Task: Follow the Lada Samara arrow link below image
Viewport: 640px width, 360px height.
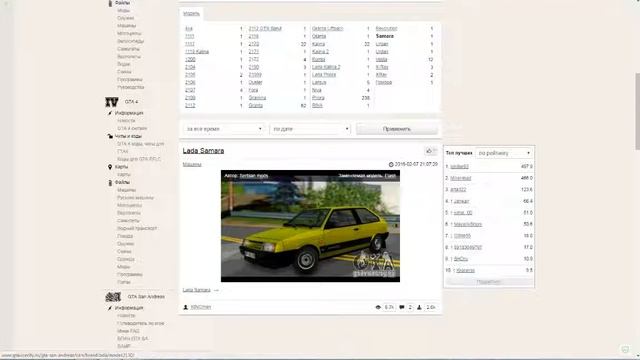Action: point(200,290)
